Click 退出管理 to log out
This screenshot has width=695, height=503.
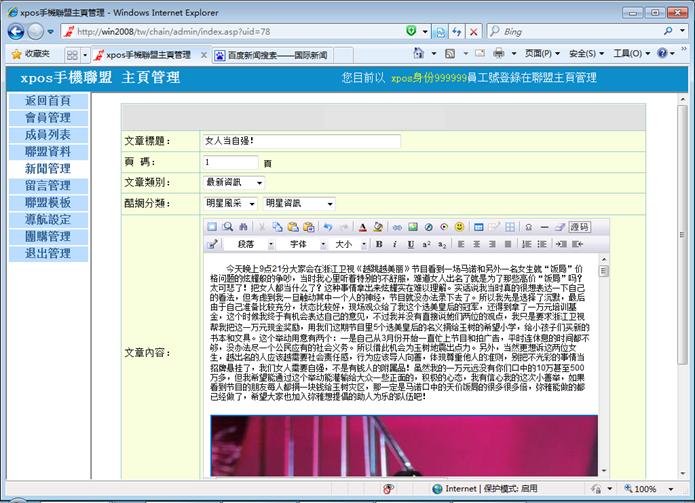pyautogui.click(x=47, y=254)
